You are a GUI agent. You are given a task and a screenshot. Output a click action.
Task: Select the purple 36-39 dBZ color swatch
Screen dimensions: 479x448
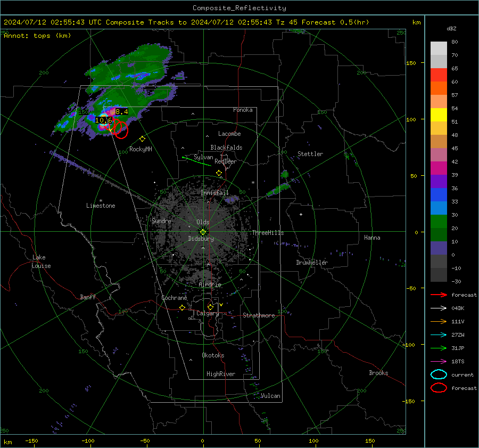[439, 181]
